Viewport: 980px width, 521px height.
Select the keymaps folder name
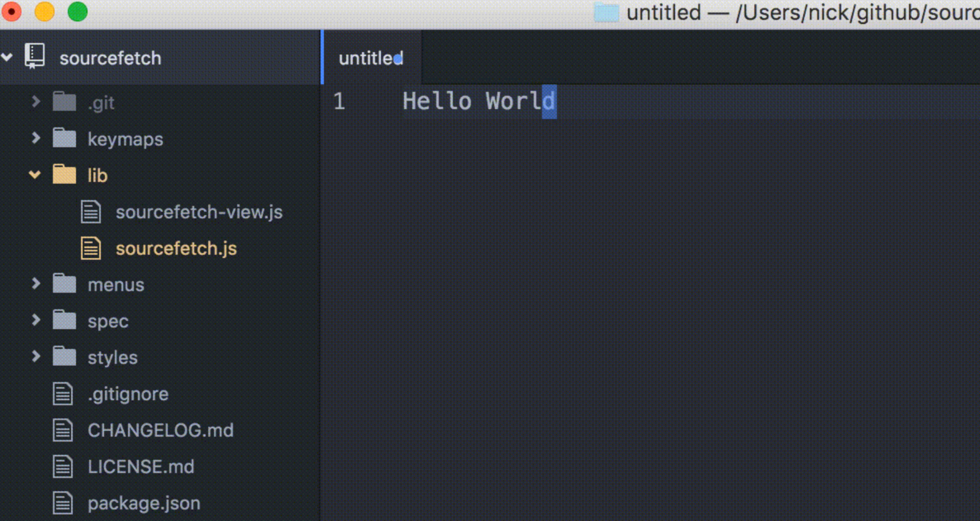pyautogui.click(x=126, y=140)
